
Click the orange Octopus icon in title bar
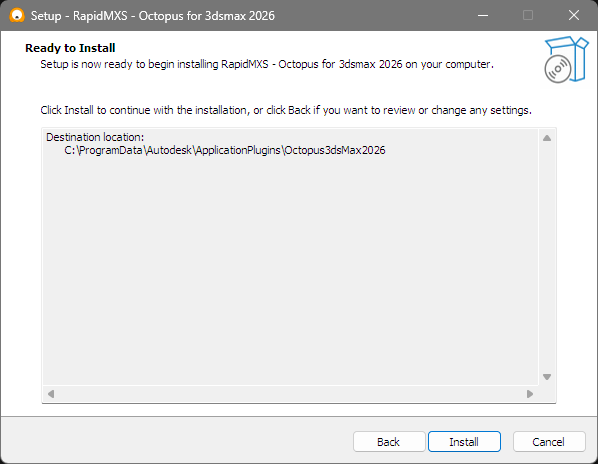[17, 16]
